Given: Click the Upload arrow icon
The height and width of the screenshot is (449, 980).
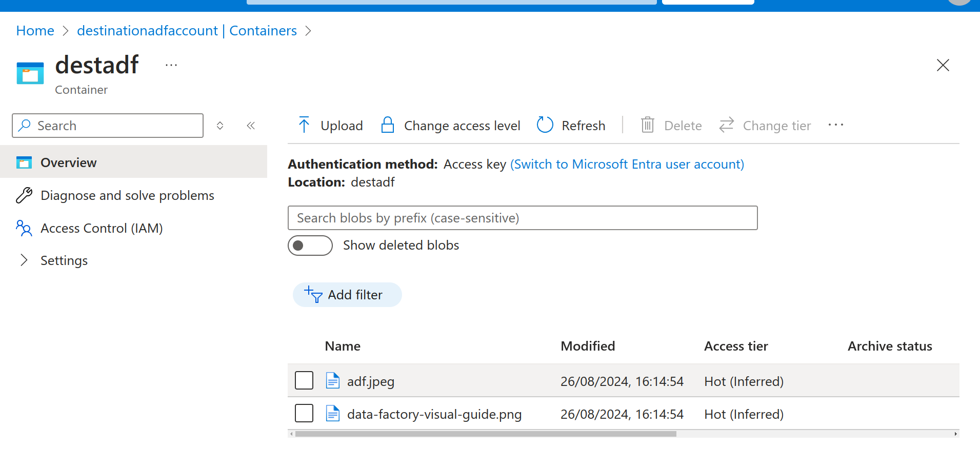Looking at the screenshot, I should tap(304, 125).
